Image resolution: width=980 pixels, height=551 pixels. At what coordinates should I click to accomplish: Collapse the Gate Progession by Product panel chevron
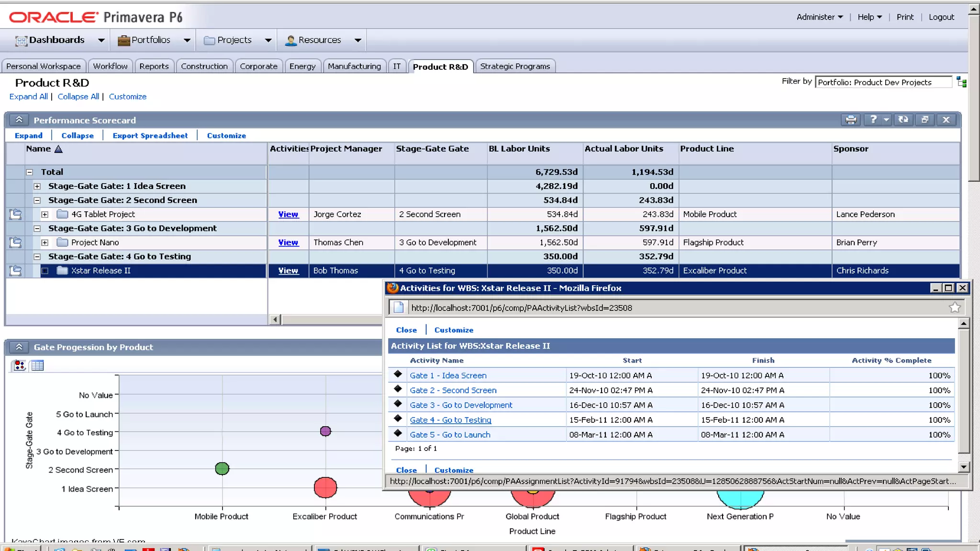point(19,347)
